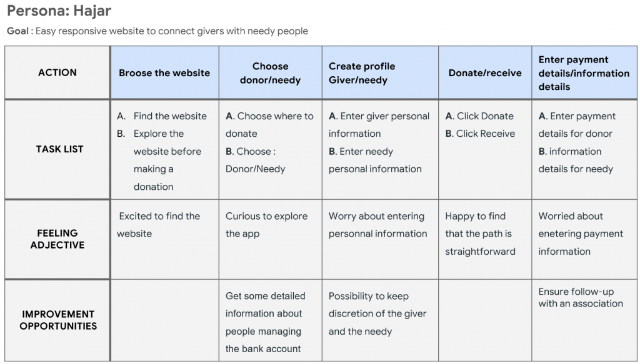Click 'Excited to find the website' cell

[x=158, y=225]
